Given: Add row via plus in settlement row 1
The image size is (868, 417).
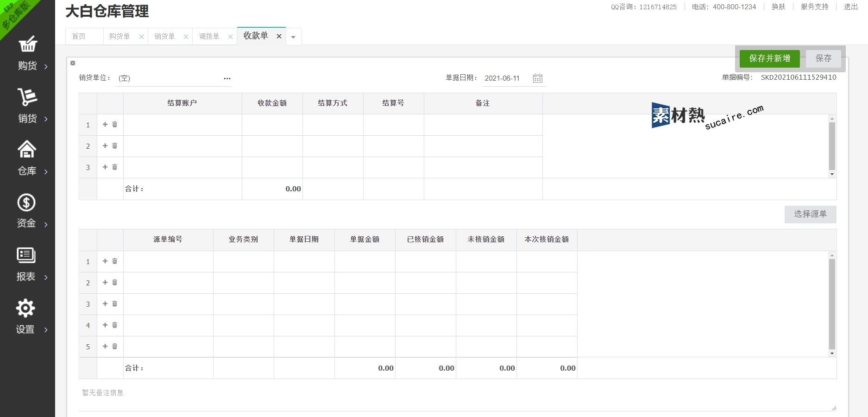Looking at the screenshot, I should click(x=105, y=124).
